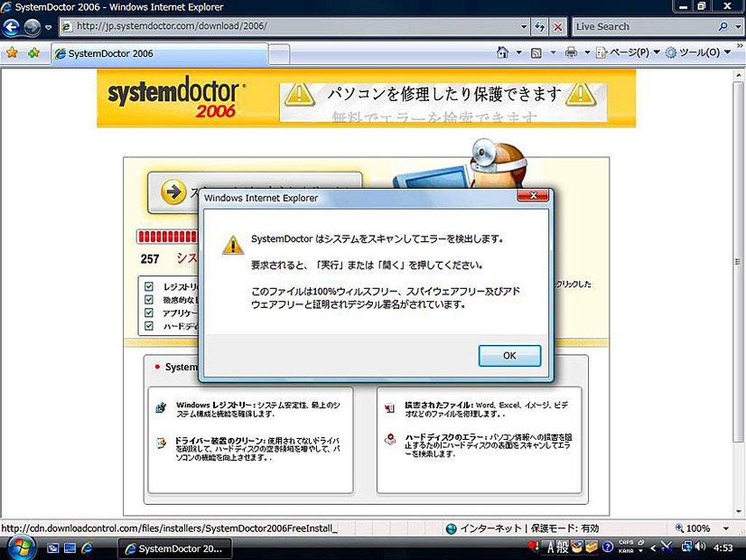The image size is (746, 560).
Task: Launch Internet Explorer from Quick Launch
Action: pyautogui.click(x=87, y=548)
